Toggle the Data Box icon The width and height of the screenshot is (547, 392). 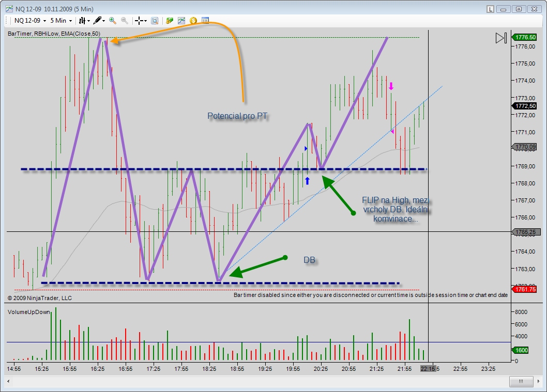point(155,21)
